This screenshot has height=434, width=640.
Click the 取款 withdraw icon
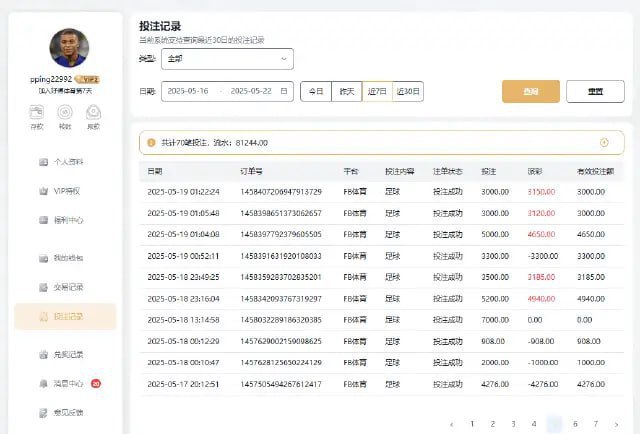point(93,115)
